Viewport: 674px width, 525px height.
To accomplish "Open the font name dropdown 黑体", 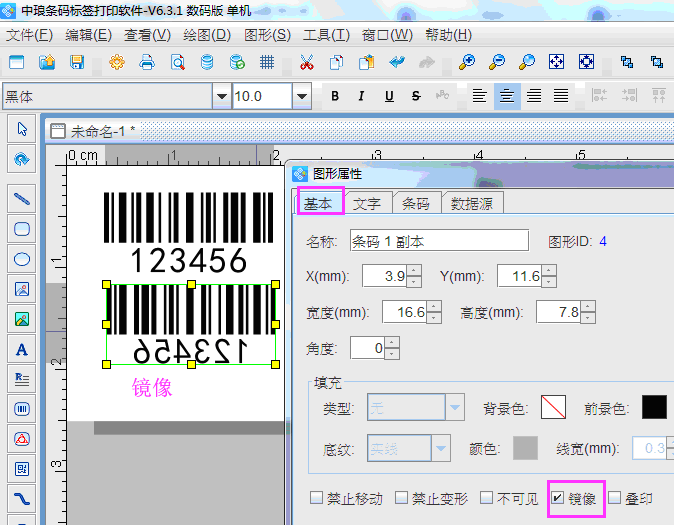I will tap(221, 97).
